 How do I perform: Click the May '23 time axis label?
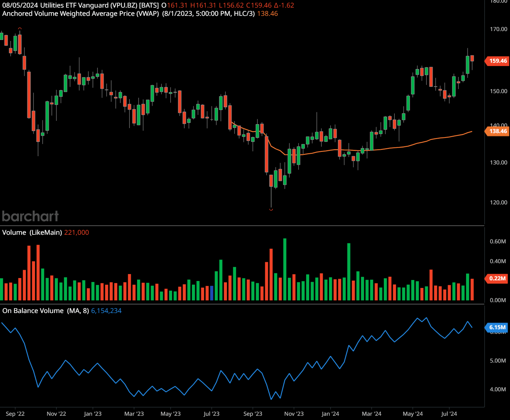tap(170, 414)
